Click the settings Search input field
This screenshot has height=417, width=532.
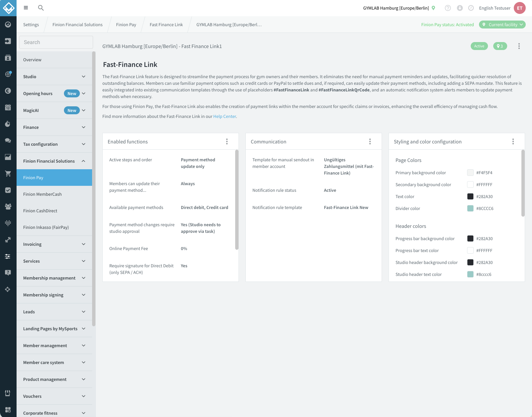coord(56,42)
